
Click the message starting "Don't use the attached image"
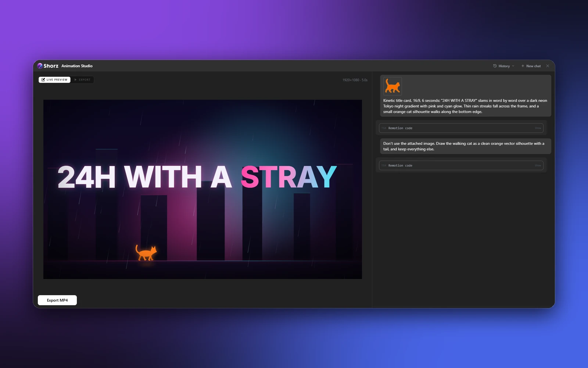(x=466, y=146)
